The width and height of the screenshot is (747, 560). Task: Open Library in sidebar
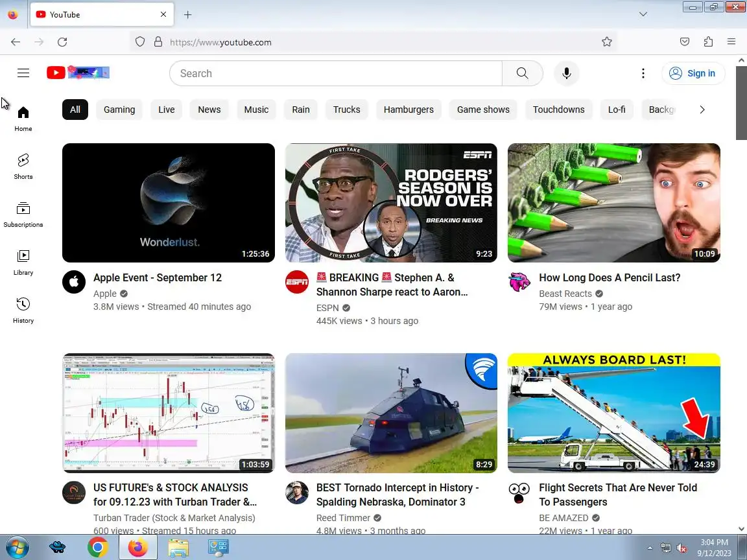[23, 263]
